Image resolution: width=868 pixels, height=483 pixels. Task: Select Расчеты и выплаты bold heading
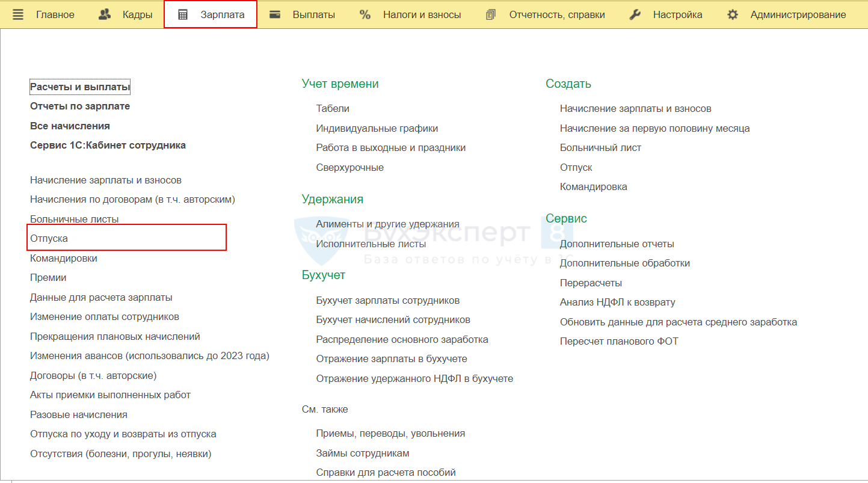coord(79,87)
